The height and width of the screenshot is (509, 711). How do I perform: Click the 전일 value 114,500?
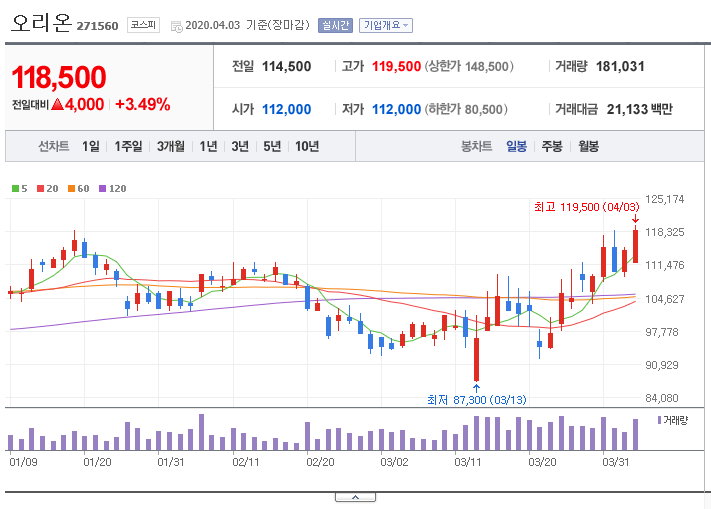(x=287, y=67)
